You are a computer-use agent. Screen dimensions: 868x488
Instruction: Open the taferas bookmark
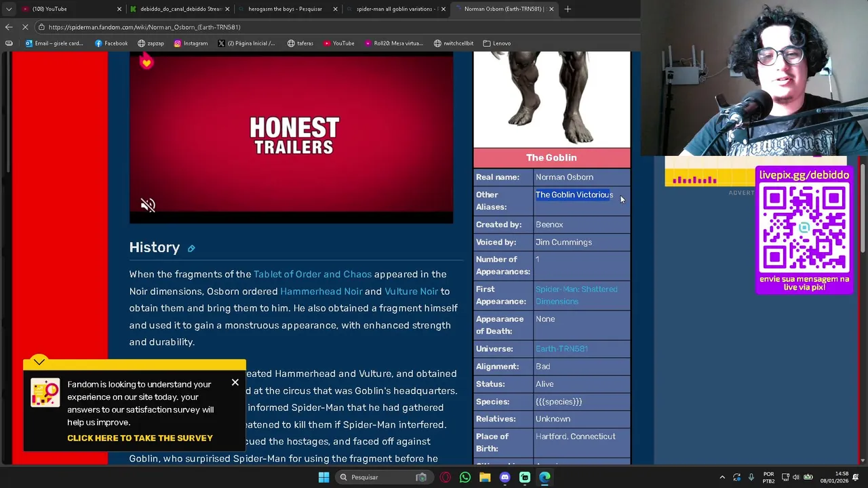coord(300,43)
